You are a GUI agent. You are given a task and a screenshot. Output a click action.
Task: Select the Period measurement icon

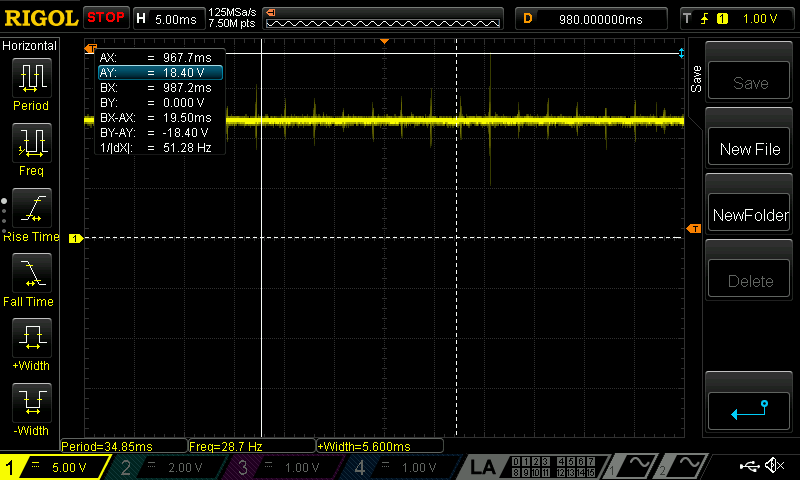click(x=31, y=78)
